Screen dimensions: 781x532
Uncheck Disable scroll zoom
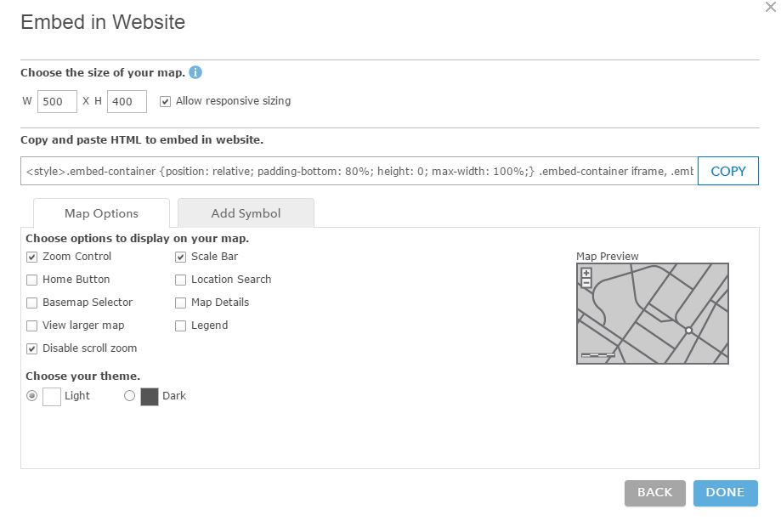pos(31,348)
